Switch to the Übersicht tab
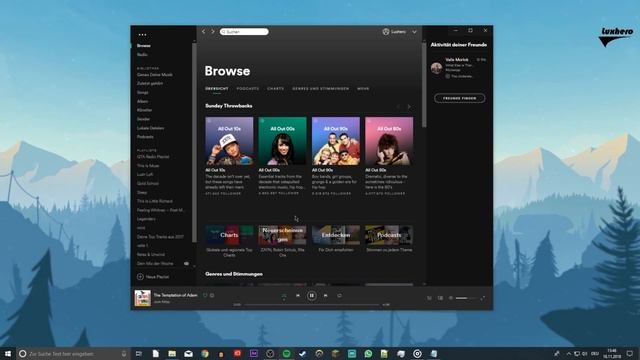Viewport: 640px width, 360px height. click(217, 89)
